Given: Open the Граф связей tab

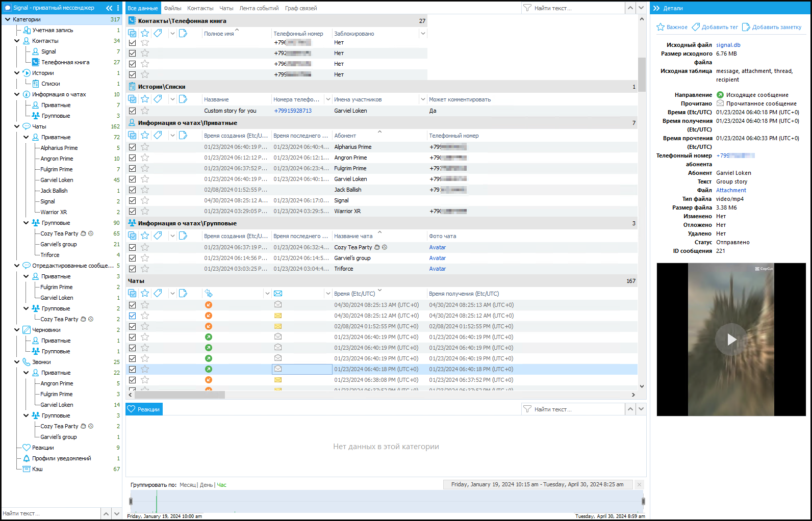Looking at the screenshot, I should click(301, 8).
